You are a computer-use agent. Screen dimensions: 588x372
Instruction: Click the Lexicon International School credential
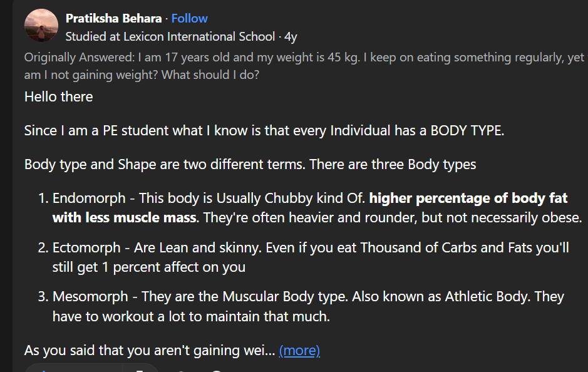click(x=170, y=36)
